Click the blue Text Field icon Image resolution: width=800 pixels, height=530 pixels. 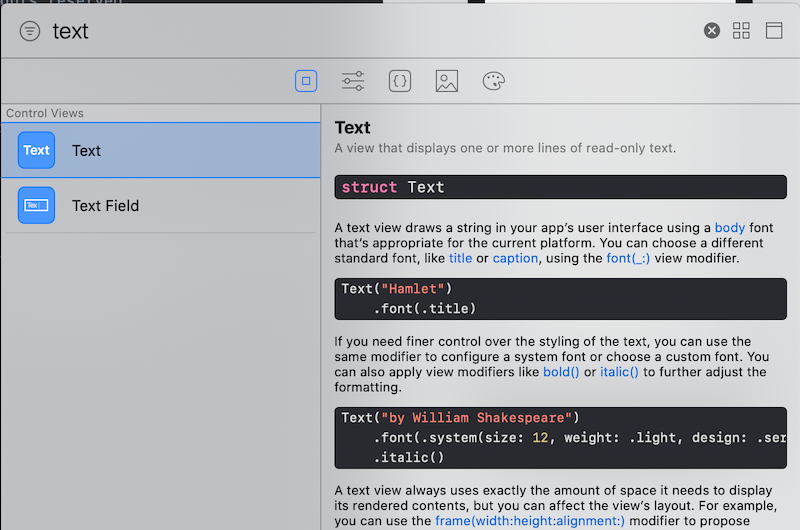click(36, 205)
